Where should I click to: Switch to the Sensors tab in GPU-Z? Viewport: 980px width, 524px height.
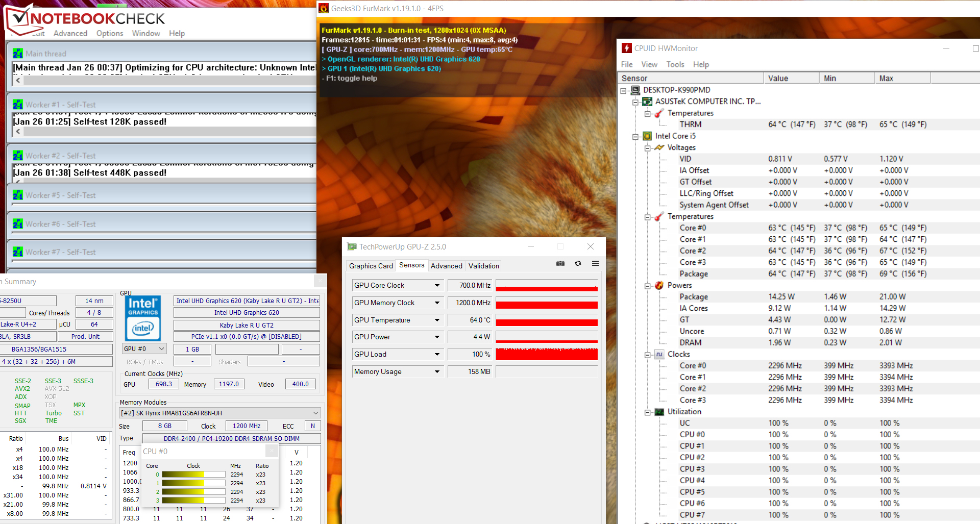[x=411, y=265]
